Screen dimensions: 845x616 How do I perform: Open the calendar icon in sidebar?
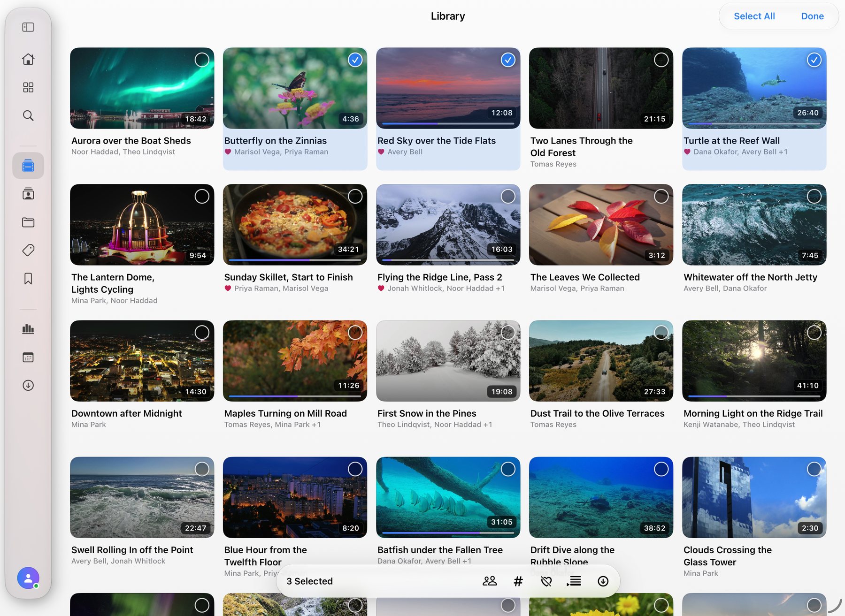[x=28, y=357]
